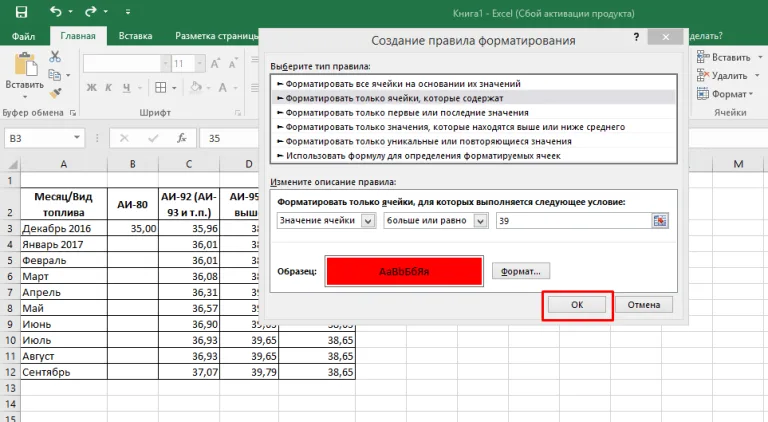768x422 pixels.
Task: Toggle italic (К) formatting
Action: [109, 88]
